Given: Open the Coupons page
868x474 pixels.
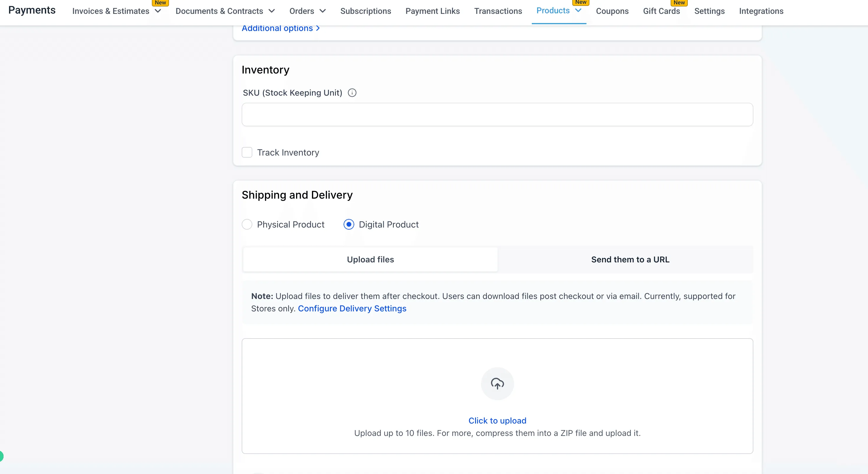Looking at the screenshot, I should tap(612, 11).
